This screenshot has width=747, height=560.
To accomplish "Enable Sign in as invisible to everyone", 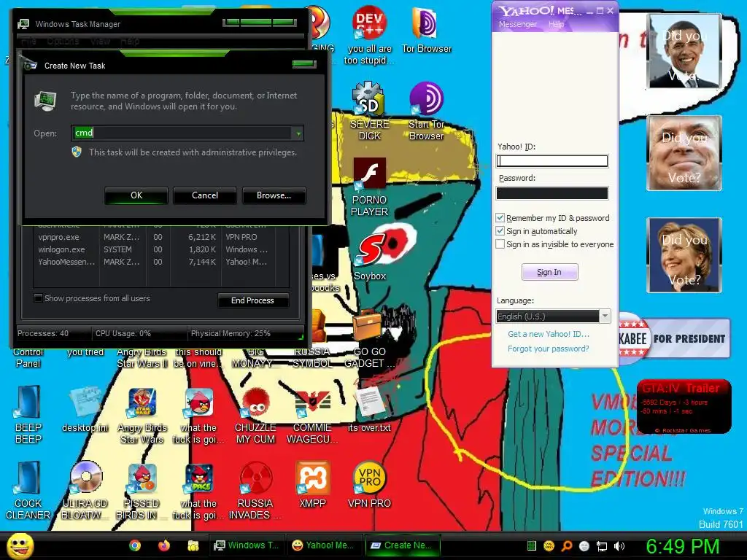I will click(500, 244).
